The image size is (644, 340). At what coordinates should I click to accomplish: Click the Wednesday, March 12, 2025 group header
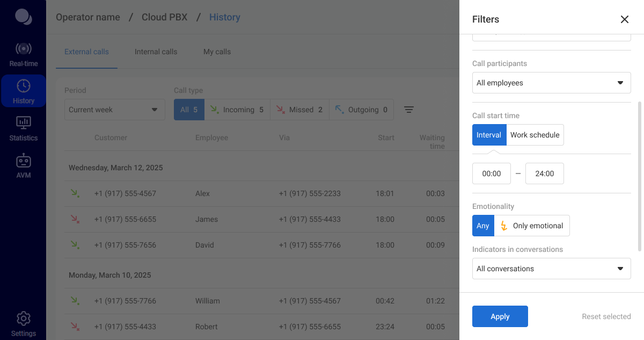click(x=116, y=168)
